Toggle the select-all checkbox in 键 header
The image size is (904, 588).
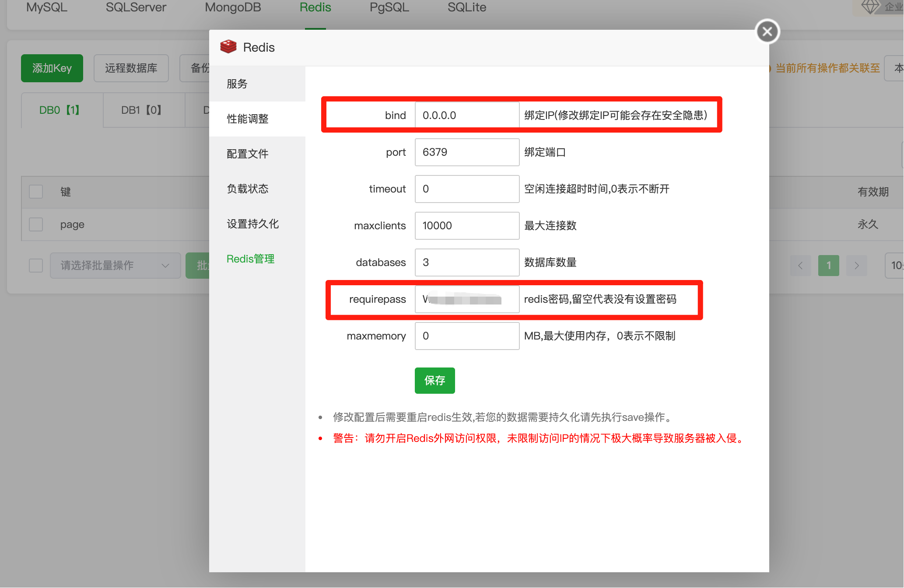(x=36, y=192)
